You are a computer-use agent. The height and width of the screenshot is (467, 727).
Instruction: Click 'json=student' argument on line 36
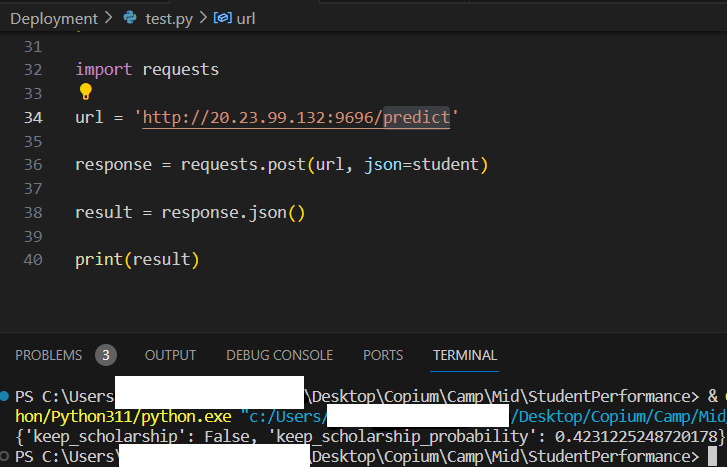(x=421, y=165)
